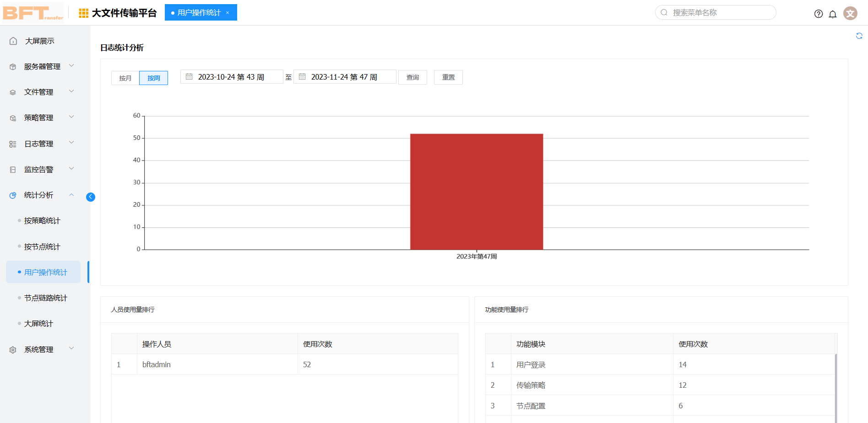Image resolution: width=868 pixels, height=423 pixels.
Task: Click the red bar for 2023年第47周
Action: (x=476, y=192)
